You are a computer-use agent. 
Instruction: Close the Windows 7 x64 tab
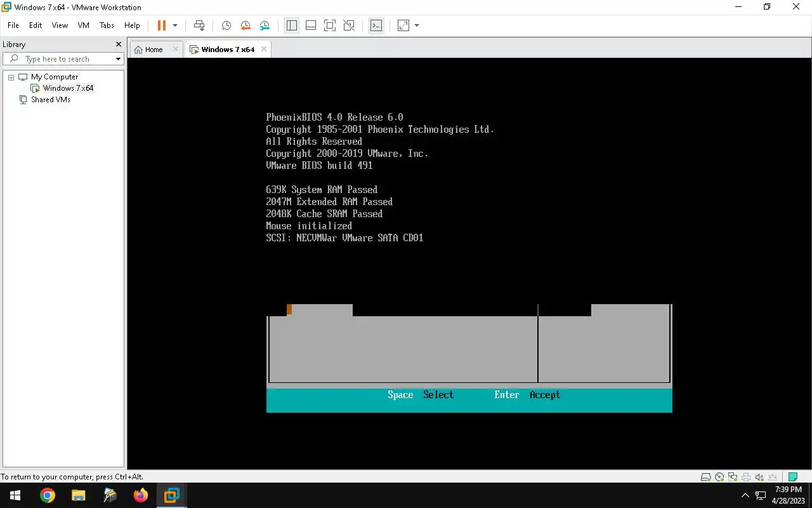coord(264,49)
